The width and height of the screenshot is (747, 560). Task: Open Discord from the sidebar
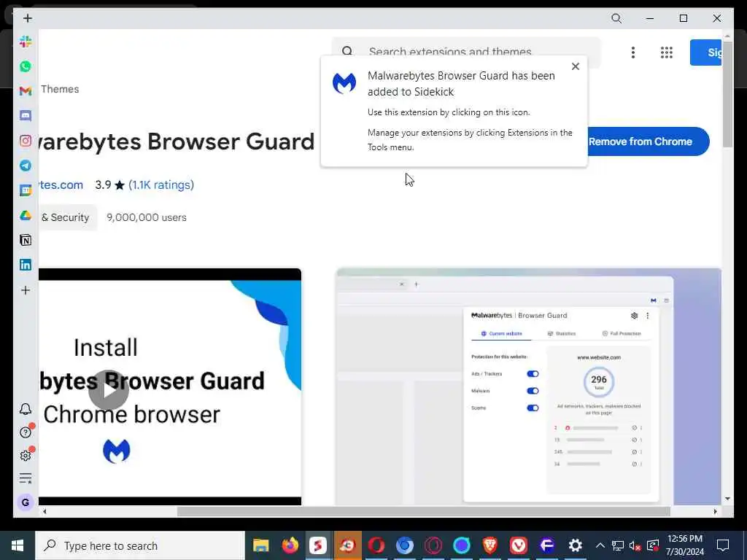(26, 116)
